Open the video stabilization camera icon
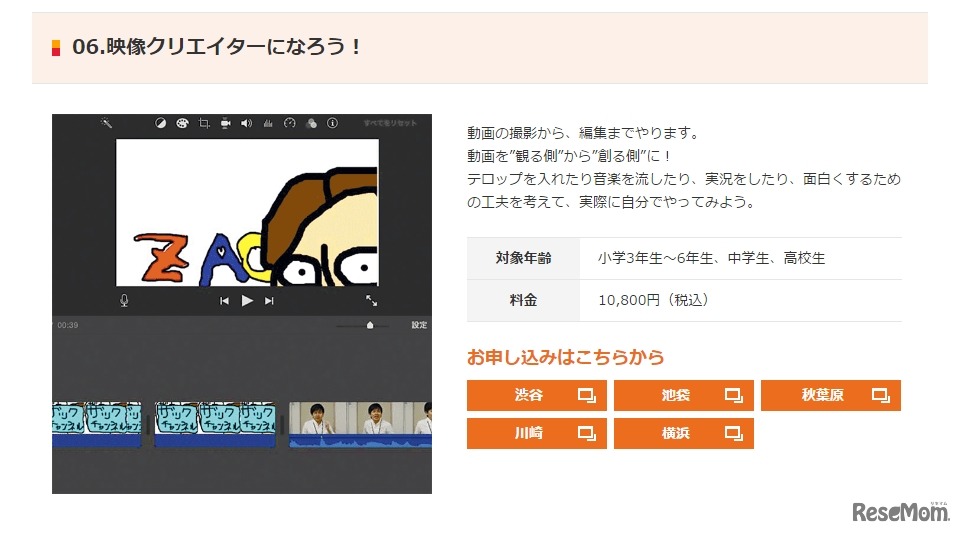Image resolution: width=963 pixels, height=535 pixels. [225, 123]
